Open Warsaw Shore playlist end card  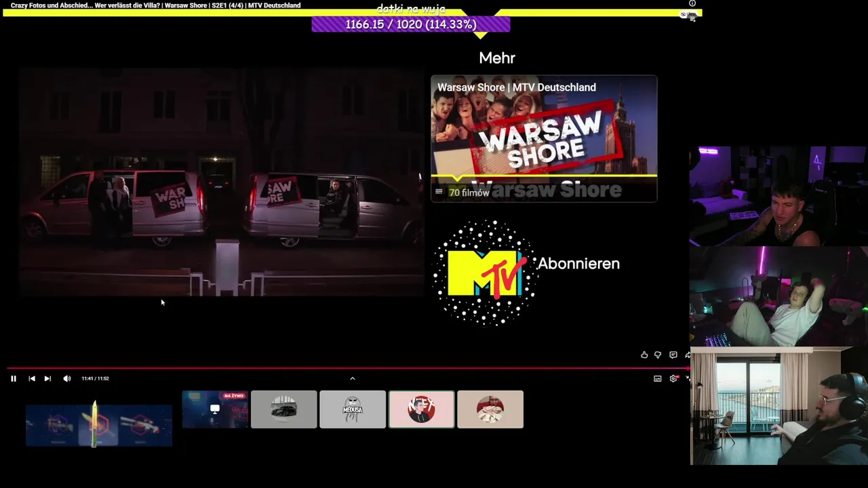(x=544, y=139)
